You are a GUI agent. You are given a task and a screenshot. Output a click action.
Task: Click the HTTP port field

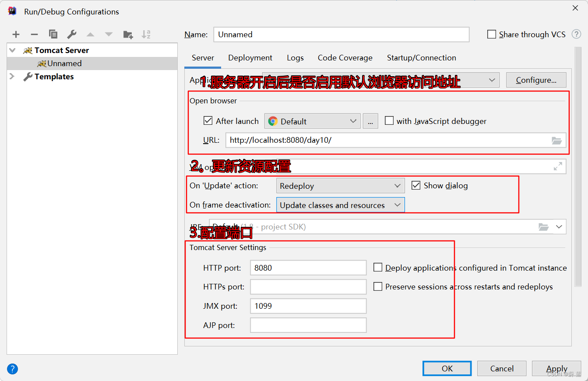click(308, 268)
